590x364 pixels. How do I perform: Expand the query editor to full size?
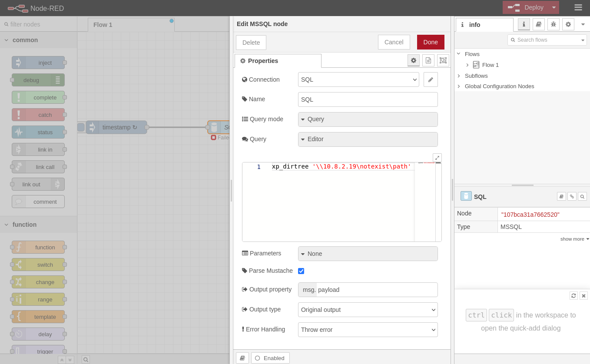click(437, 158)
